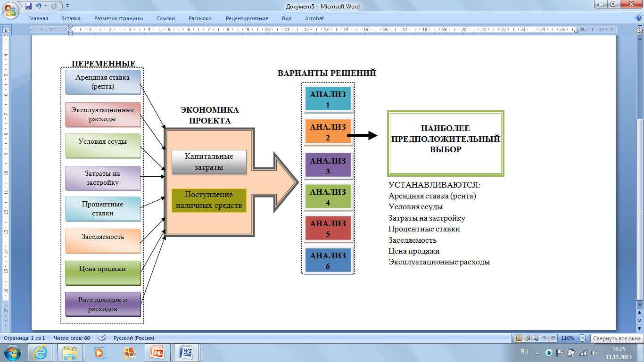Select the Заселяемость box
Image resolution: width=644 pixels, height=362 pixels.
click(103, 241)
